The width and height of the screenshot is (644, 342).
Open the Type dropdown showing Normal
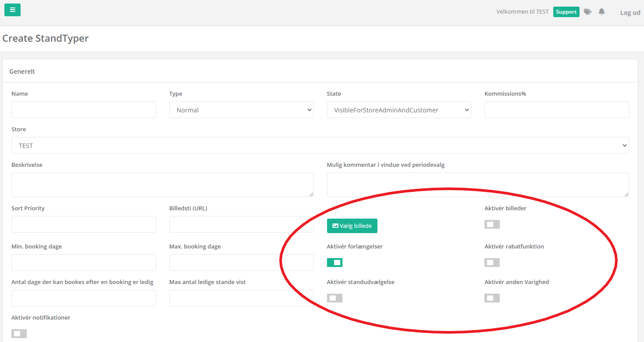(x=241, y=110)
